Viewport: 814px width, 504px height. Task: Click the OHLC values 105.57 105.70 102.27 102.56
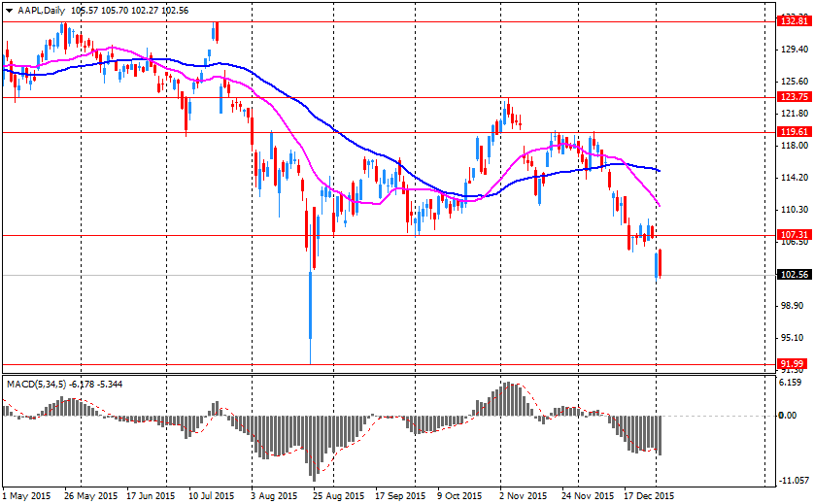[129, 11]
